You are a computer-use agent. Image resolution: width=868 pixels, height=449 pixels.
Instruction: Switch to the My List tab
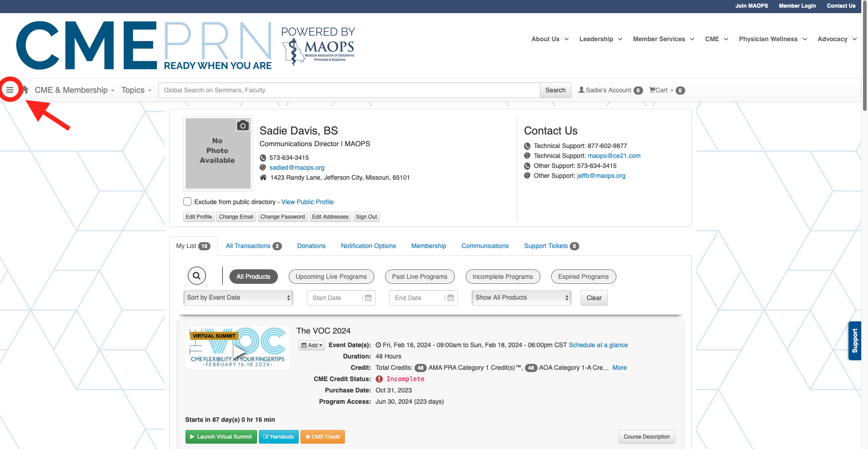193,246
